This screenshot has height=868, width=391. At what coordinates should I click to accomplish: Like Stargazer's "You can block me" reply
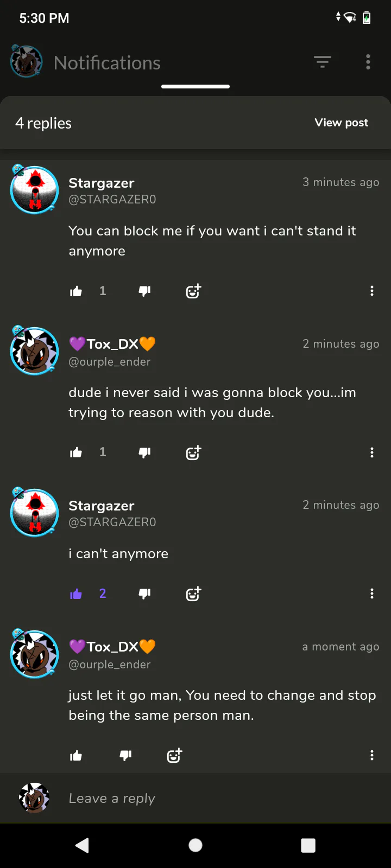(76, 291)
